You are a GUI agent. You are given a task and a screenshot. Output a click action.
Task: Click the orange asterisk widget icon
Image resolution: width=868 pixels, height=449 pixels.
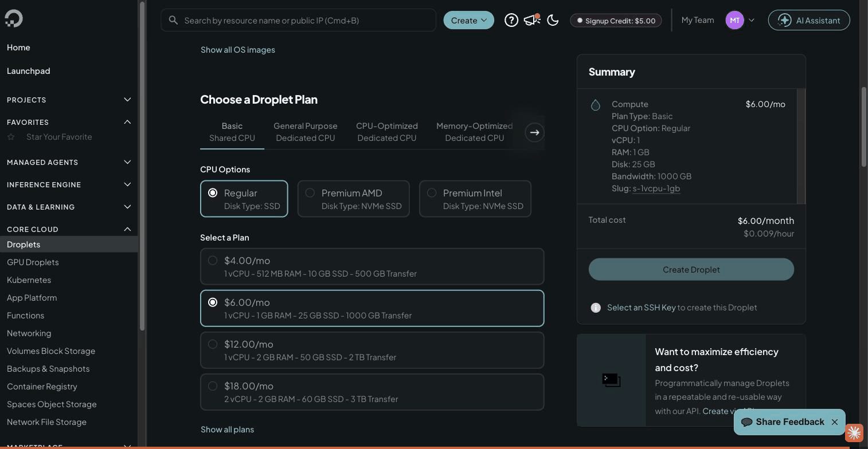[x=854, y=432]
